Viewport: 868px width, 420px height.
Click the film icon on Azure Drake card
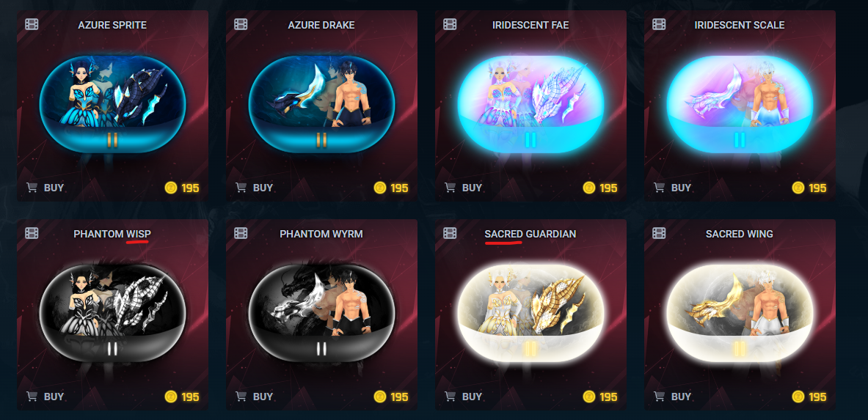tap(241, 24)
